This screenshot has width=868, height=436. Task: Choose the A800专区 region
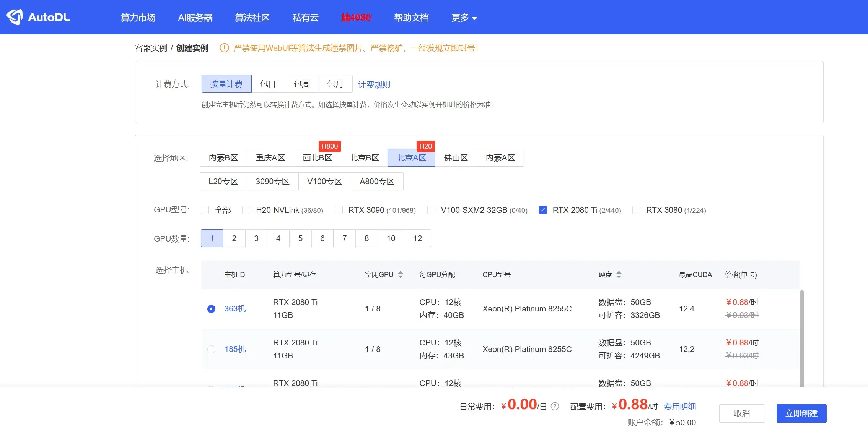pyautogui.click(x=377, y=182)
